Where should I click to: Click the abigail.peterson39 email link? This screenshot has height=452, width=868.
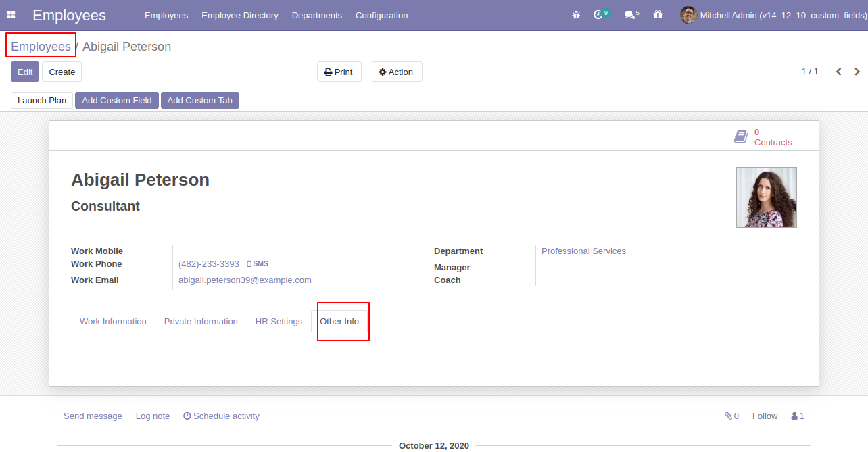click(x=245, y=280)
